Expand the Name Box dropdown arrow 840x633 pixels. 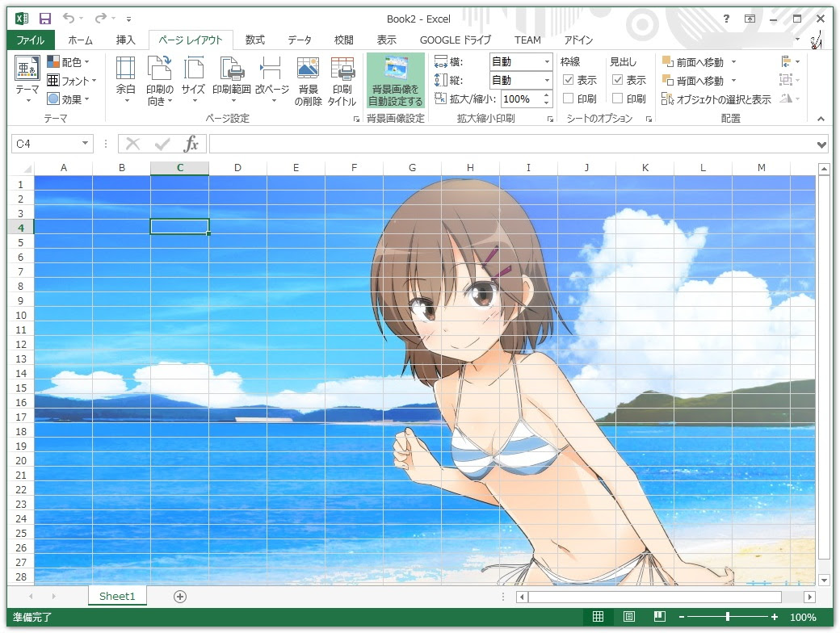[85, 144]
